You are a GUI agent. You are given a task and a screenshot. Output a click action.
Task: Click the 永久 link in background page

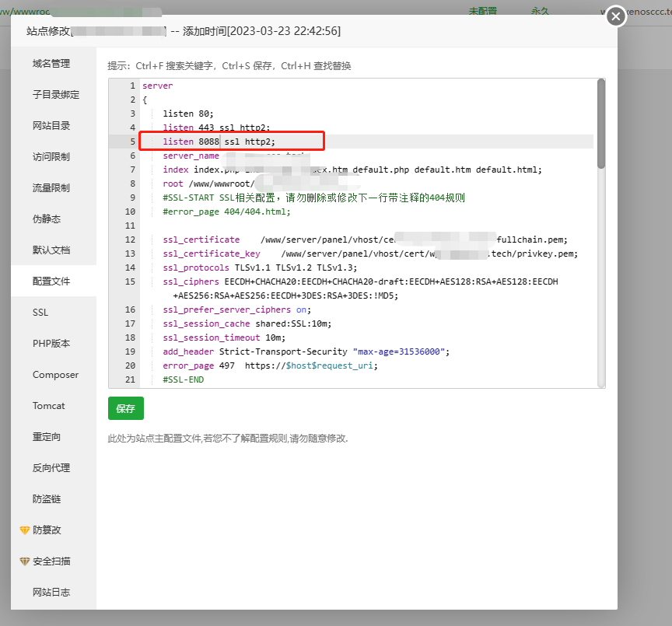[x=540, y=11]
